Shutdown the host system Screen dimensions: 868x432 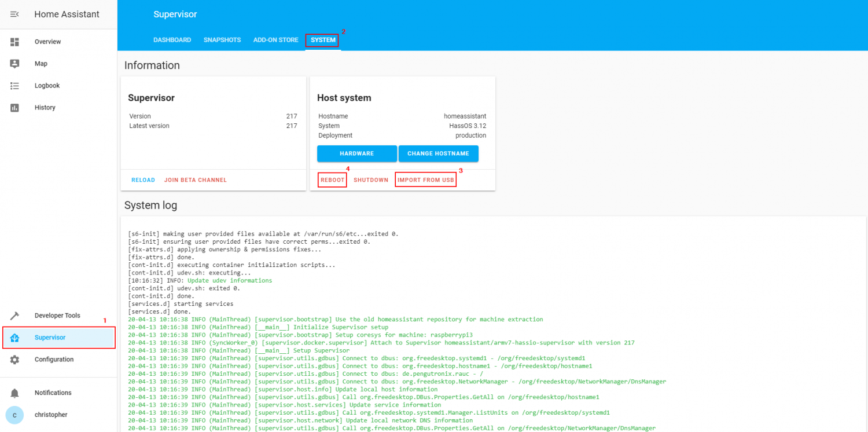click(x=371, y=180)
